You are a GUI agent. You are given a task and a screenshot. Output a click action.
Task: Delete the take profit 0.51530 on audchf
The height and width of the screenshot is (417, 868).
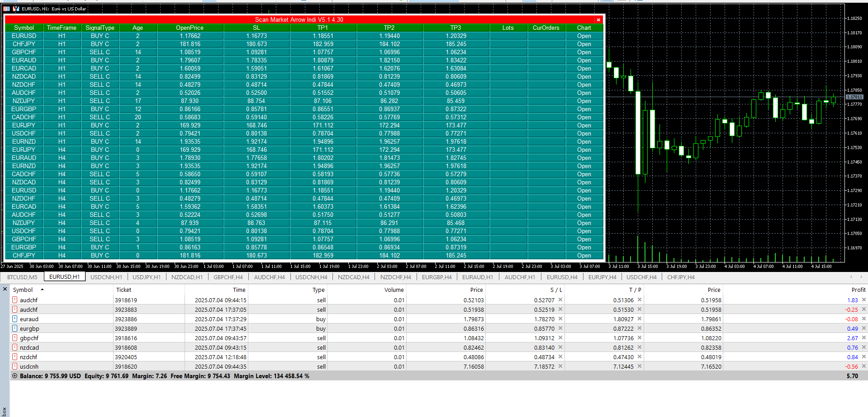(x=640, y=309)
